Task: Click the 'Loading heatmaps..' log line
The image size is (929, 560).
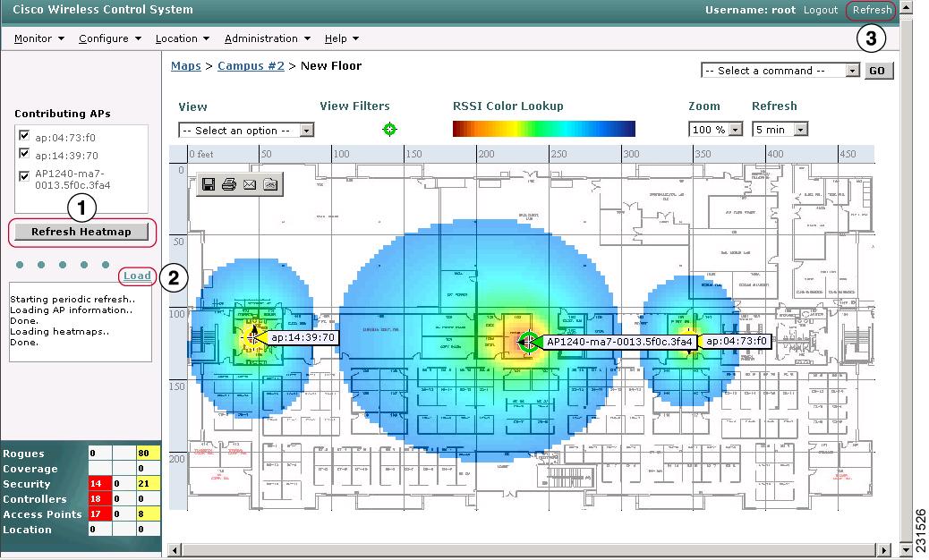Action: 59,332
